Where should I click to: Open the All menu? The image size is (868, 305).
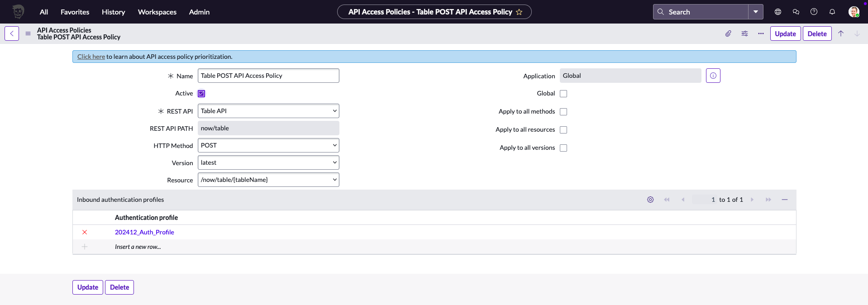44,12
